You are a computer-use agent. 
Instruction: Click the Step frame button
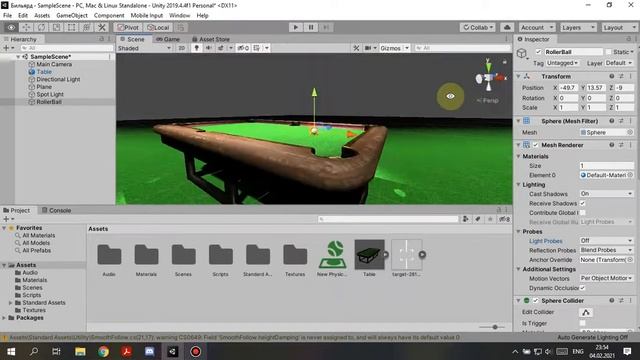(326, 27)
